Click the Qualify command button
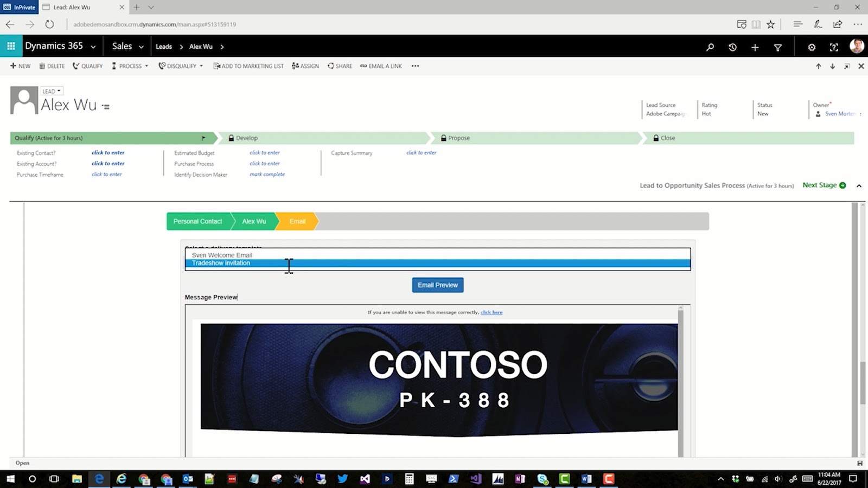Viewport: 868px width, 488px height. pos(87,66)
